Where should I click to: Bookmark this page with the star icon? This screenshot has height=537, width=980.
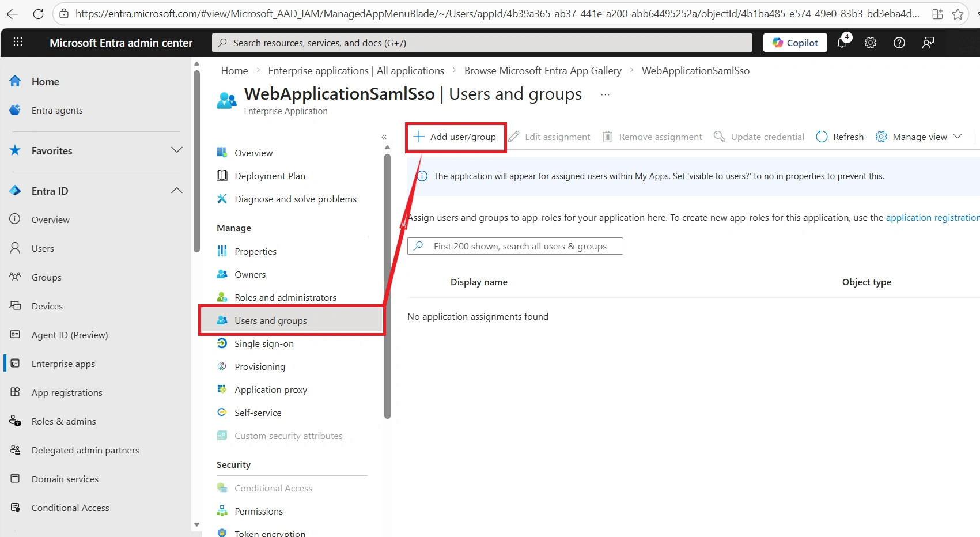(x=958, y=14)
